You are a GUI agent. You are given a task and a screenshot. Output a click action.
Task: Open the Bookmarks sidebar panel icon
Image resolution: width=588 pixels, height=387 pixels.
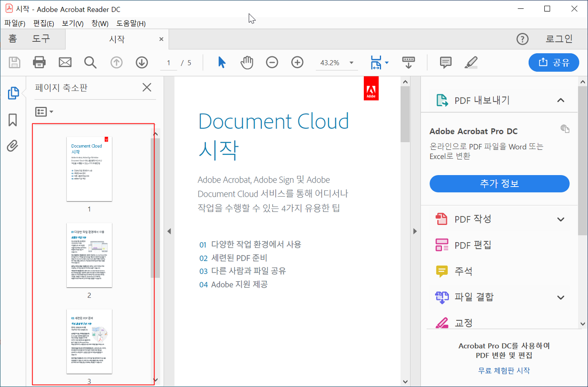coord(13,120)
